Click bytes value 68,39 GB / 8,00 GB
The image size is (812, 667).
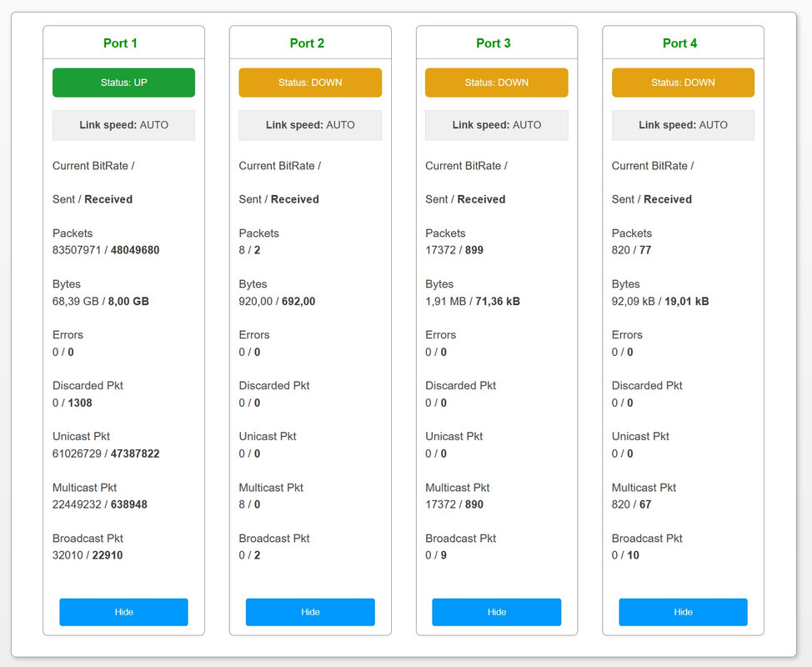pos(101,301)
